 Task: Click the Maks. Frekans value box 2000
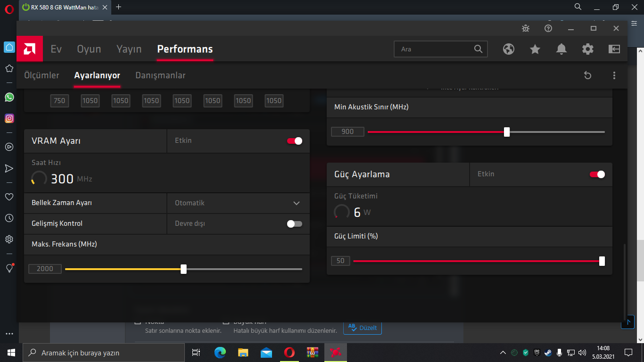[x=45, y=269]
